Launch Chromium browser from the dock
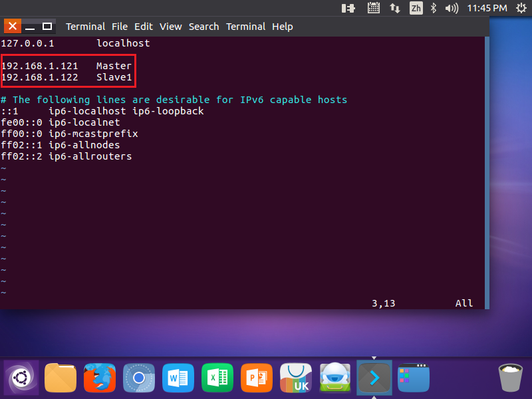 (139, 378)
